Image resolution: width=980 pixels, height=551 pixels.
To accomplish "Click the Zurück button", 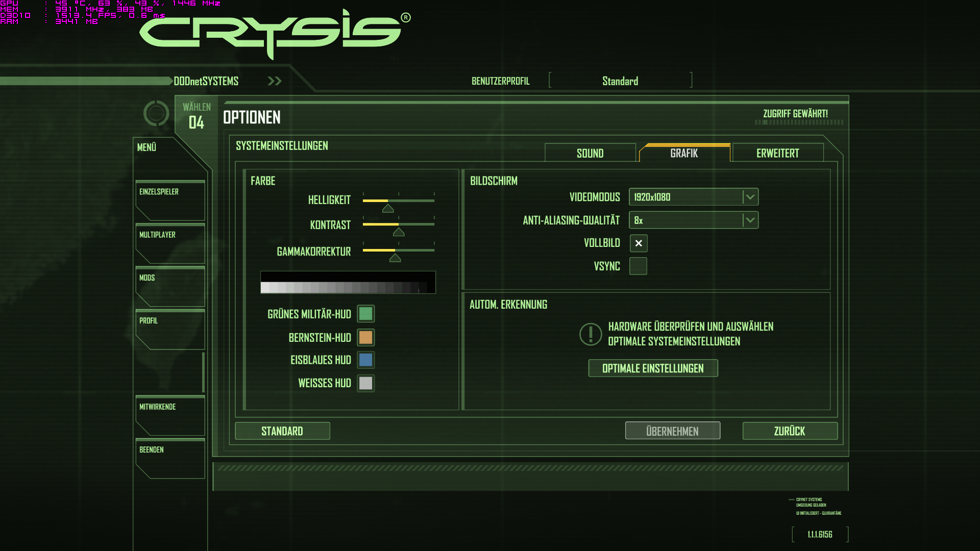I will coord(790,431).
